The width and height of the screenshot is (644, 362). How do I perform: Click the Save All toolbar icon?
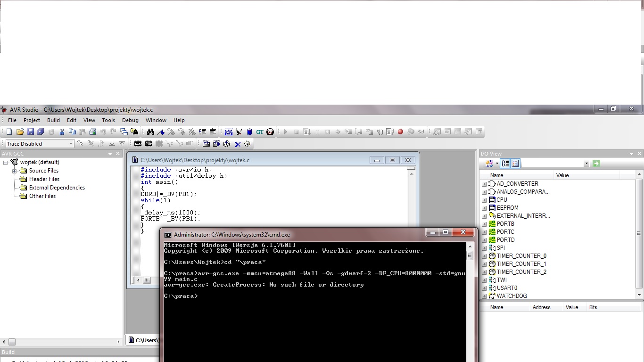(41, 132)
